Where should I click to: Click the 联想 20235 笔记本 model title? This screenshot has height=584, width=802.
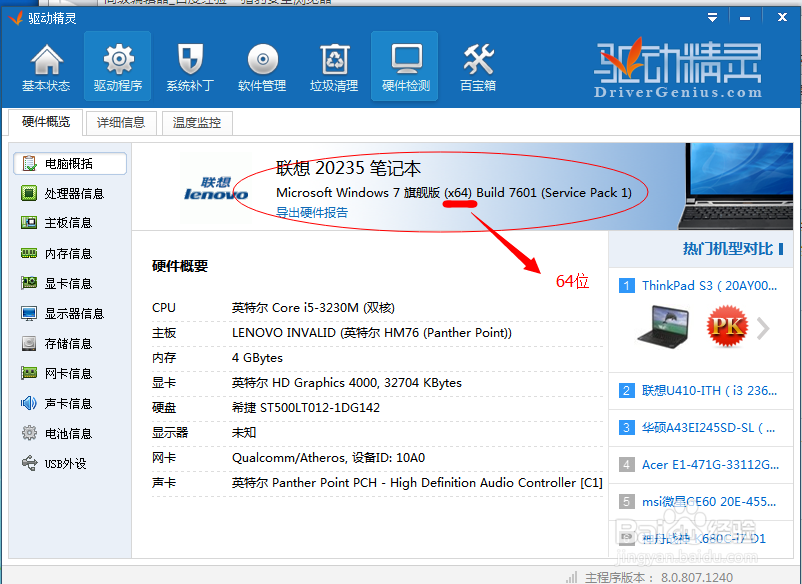point(349,168)
